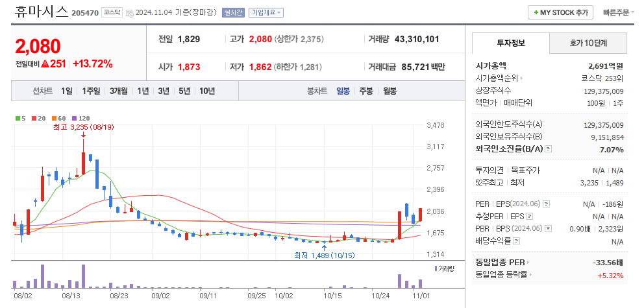Click the purple 거래량 legend marker

[x=436, y=268]
